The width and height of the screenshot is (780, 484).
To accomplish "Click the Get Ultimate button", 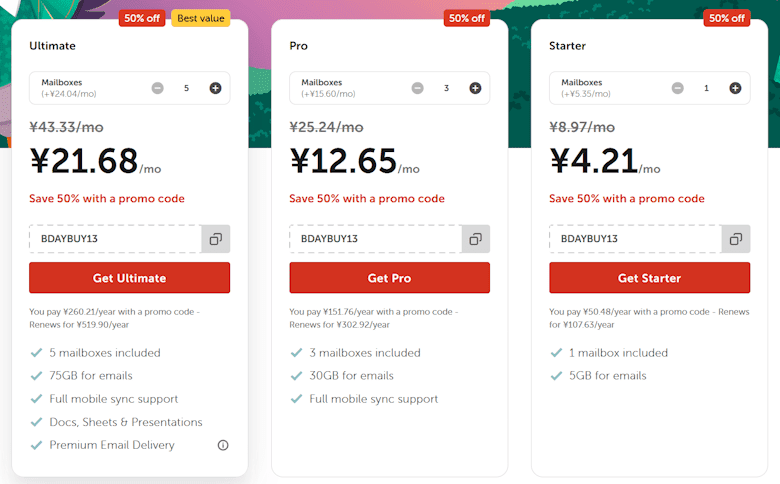I will pyautogui.click(x=129, y=278).
